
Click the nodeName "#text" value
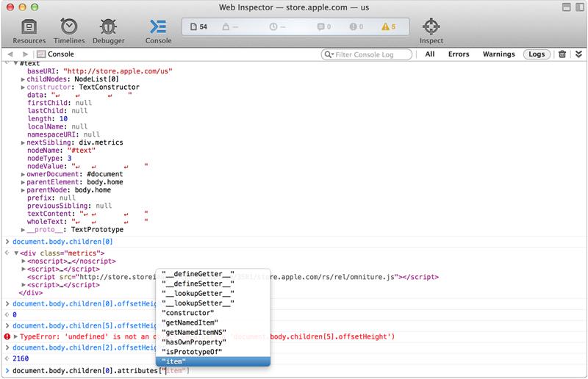(81, 151)
